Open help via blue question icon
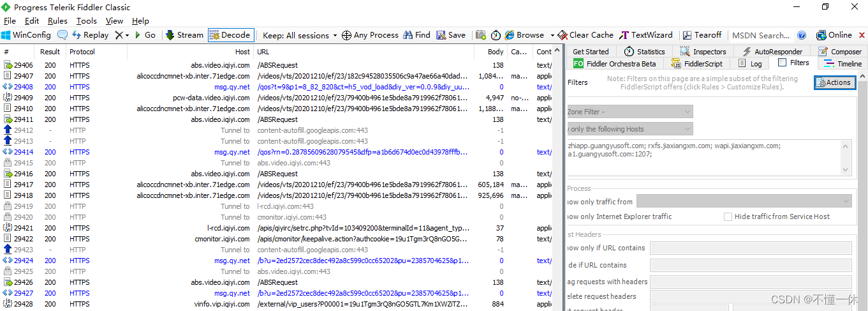The height and width of the screenshot is (311, 868). coord(802,35)
